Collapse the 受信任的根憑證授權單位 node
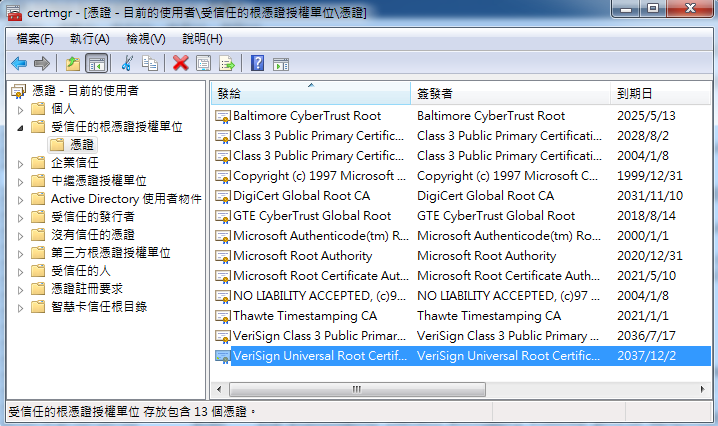The height and width of the screenshot is (426, 718). (x=20, y=128)
